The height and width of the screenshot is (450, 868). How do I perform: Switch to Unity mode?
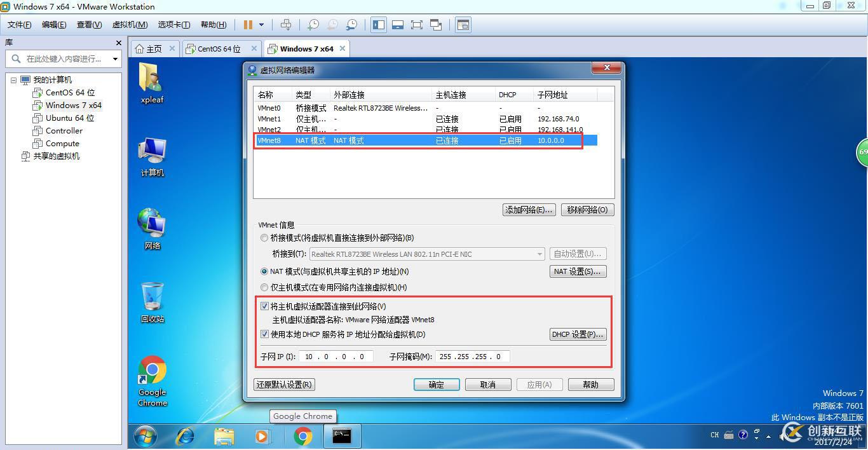(x=436, y=25)
